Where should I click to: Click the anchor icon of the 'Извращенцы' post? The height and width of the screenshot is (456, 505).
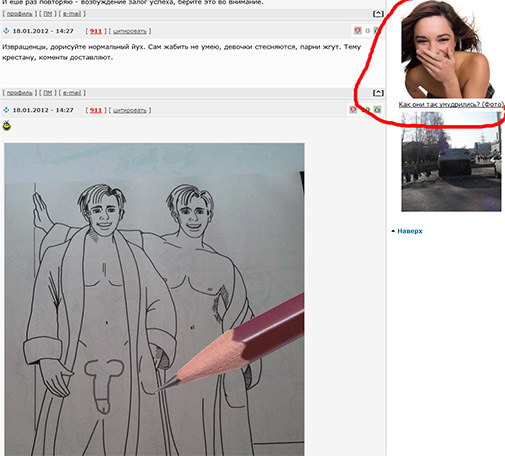click(x=6, y=31)
